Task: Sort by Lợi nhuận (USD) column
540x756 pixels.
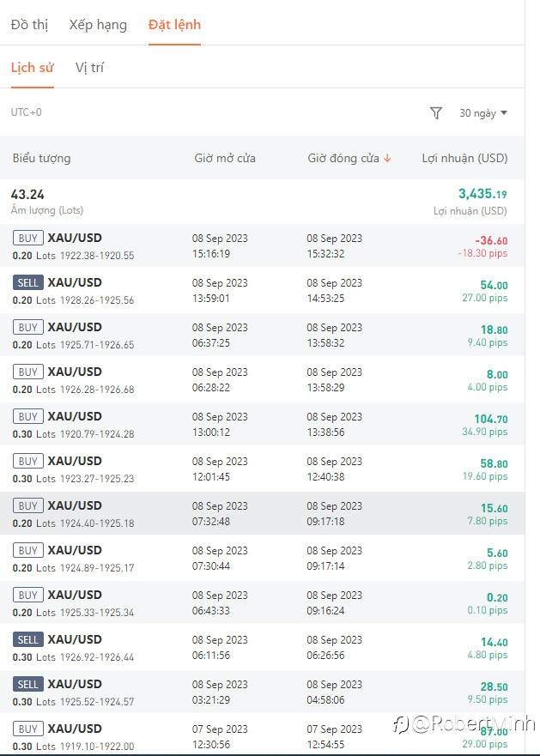Action: [464, 159]
